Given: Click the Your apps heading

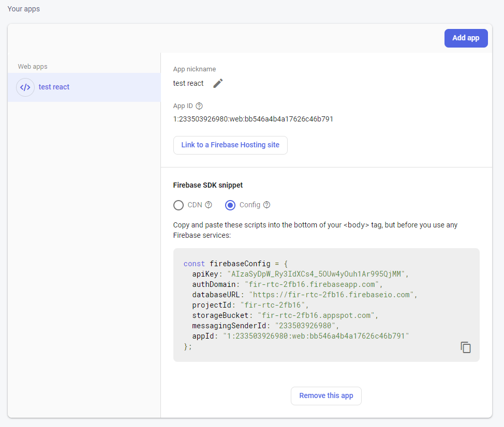Looking at the screenshot, I should (x=24, y=9).
